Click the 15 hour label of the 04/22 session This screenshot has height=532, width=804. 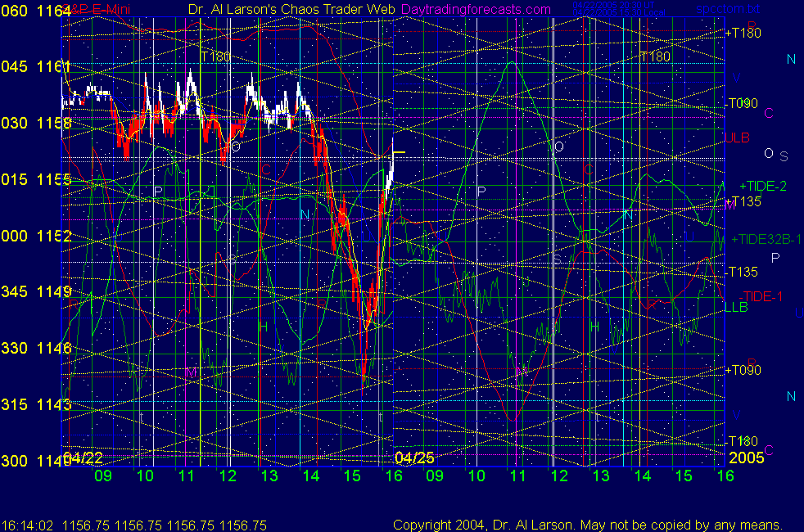[352, 476]
